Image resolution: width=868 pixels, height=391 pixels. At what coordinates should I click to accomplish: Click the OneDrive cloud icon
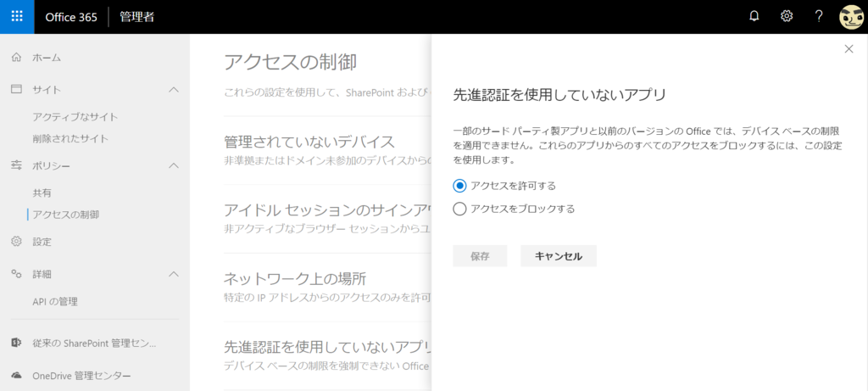coord(17,376)
